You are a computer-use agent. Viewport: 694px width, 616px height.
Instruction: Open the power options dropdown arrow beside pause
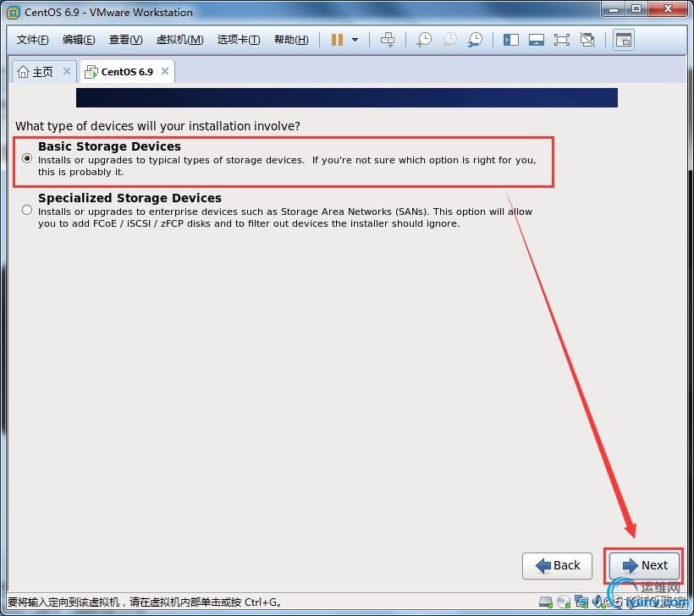click(355, 40)
